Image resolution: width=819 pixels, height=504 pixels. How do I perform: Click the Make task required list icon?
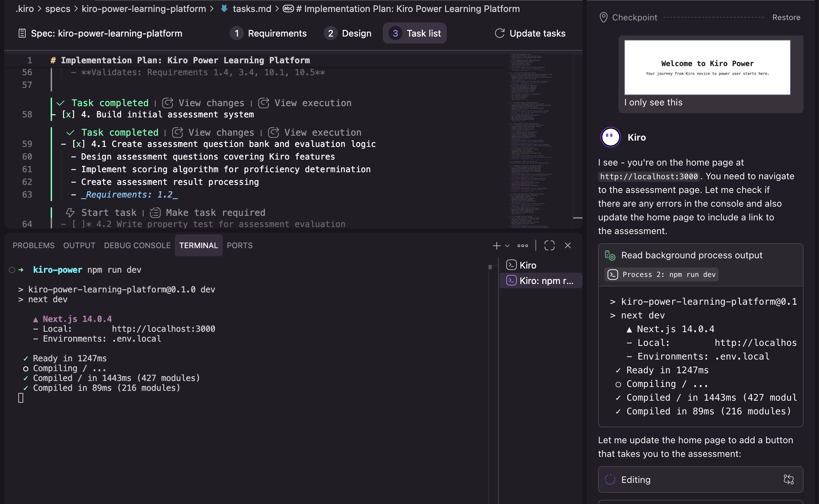[155, 213]
